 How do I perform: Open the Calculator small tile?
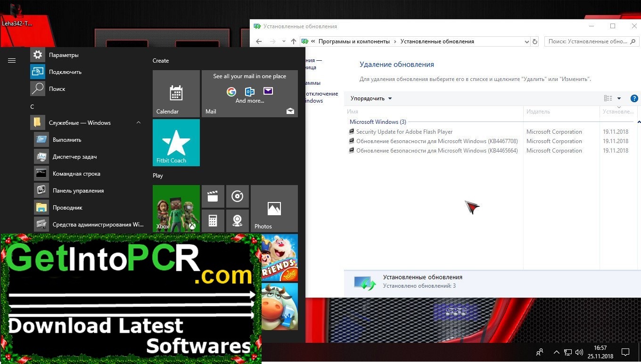pos(213,221)
